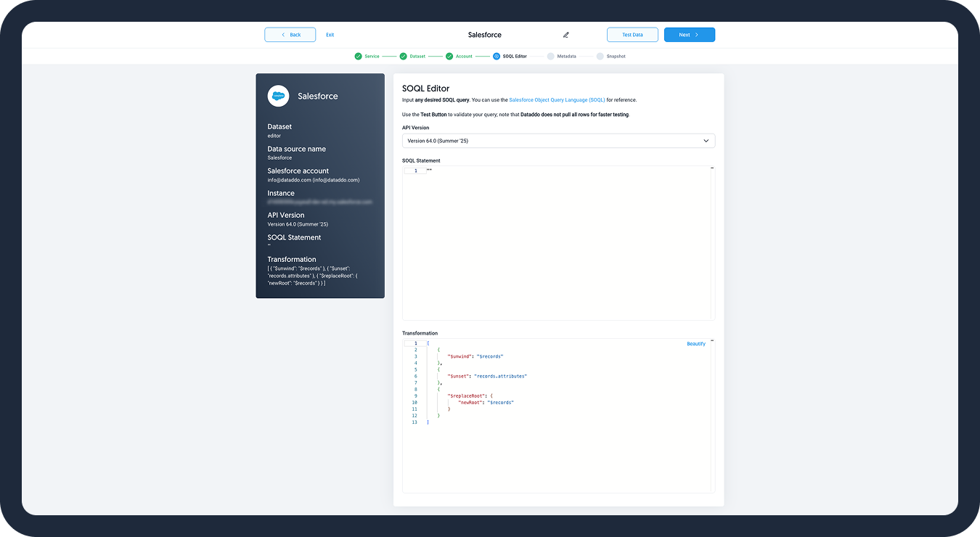The height and width of the screenshot is (537, 980).
Task: Click the grey Metadata step circle
Action: (x=551, y=56)
